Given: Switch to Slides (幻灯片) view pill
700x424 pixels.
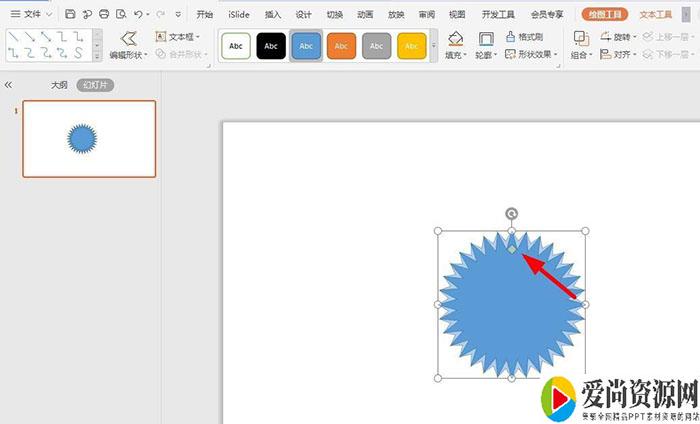Looking at the screenshot, I should coord(95,86).
